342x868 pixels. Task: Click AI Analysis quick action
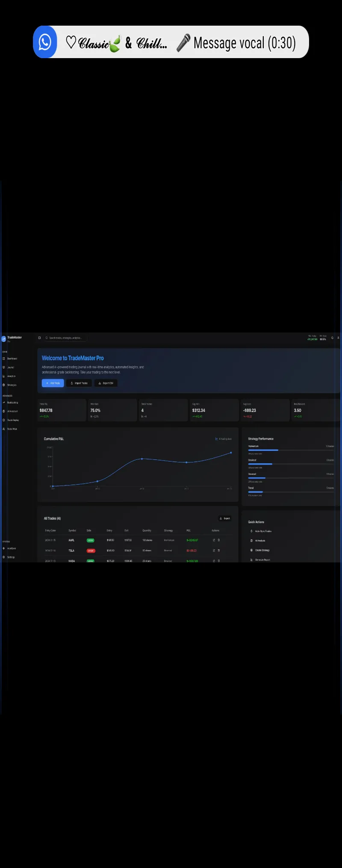click(258, 541)
